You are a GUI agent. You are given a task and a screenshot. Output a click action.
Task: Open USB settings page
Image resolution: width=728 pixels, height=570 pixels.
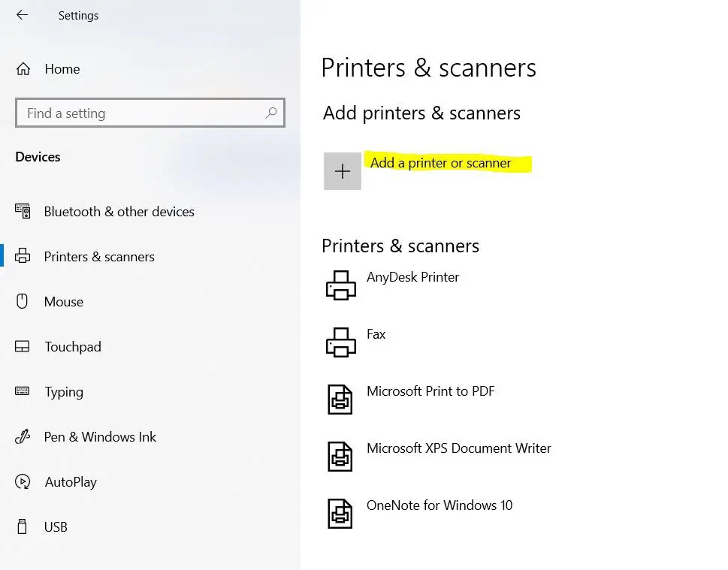(x=56, y=527)
